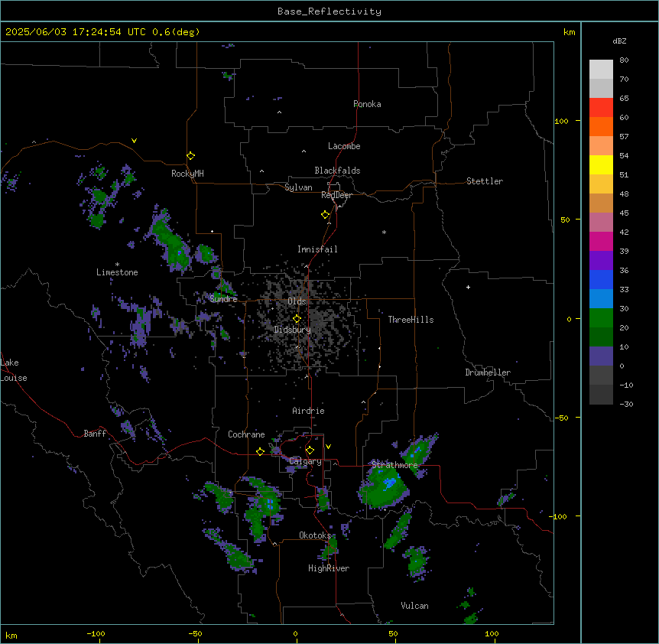
Task: Click the gray clutter echoes around Olds
Action: point(305,320)
